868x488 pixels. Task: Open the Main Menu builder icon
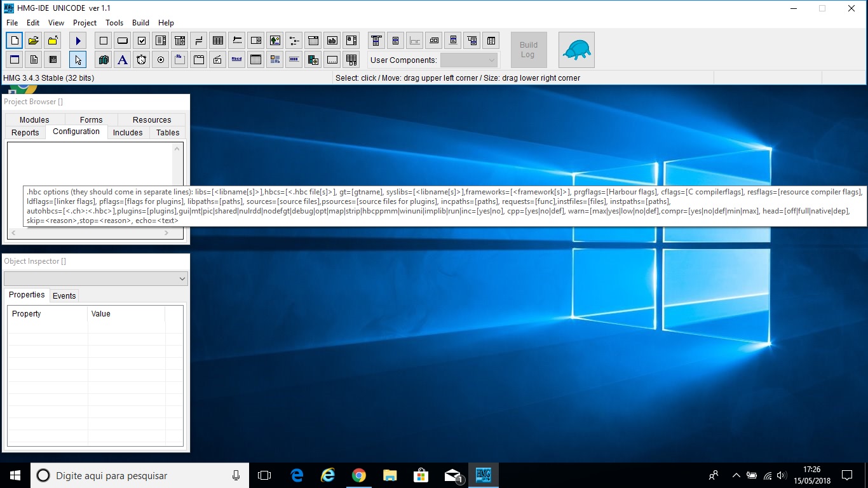[376, 41]
